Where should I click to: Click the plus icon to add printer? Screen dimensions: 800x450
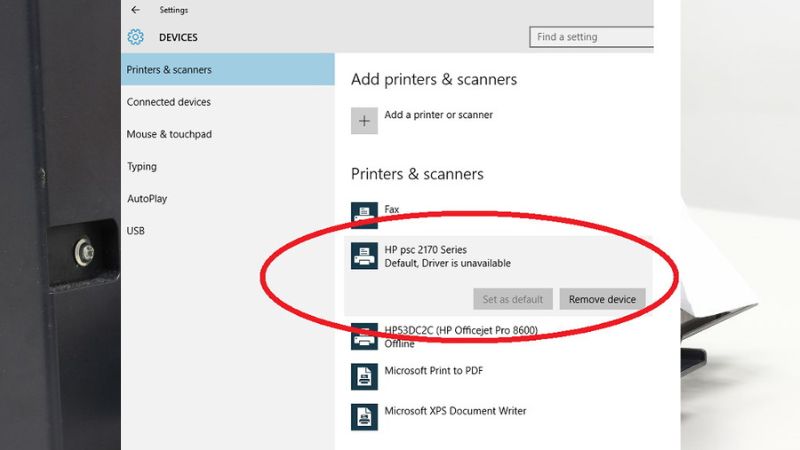(364, 121)
